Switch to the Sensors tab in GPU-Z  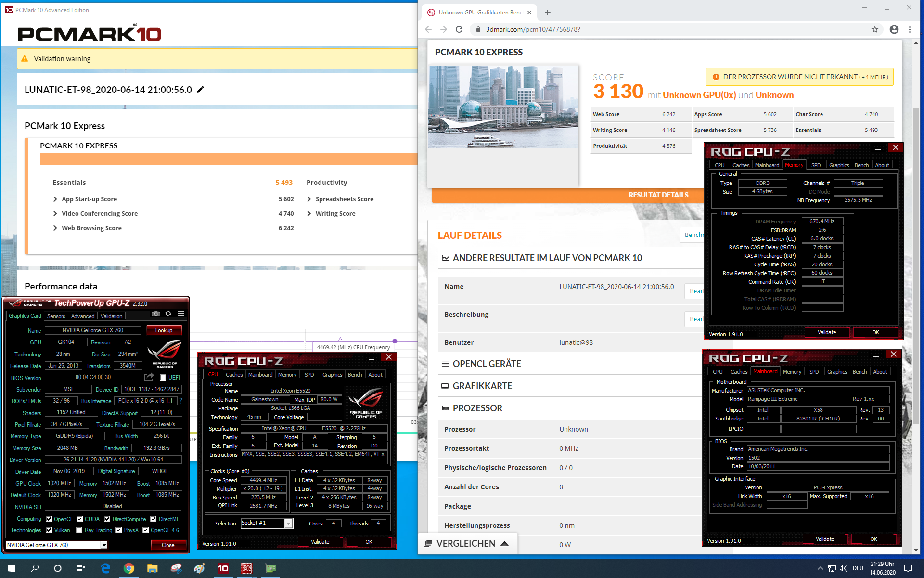(x=56, y=316)
